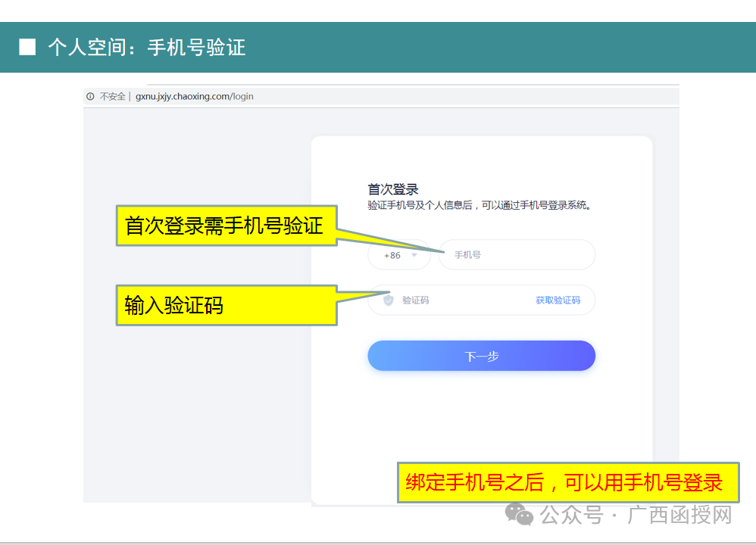Click the white square icon in the teal header
The image size is (756, 545).
pos(26,47)
